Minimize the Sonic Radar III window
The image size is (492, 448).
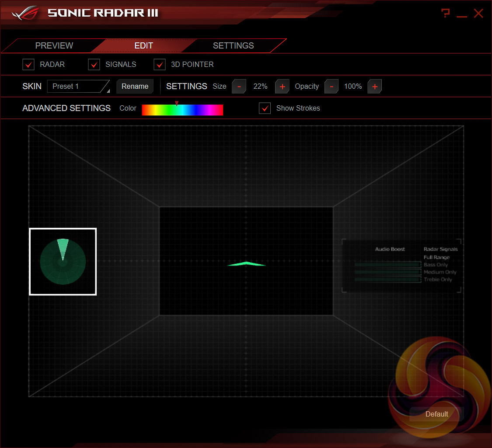(461, 16)
